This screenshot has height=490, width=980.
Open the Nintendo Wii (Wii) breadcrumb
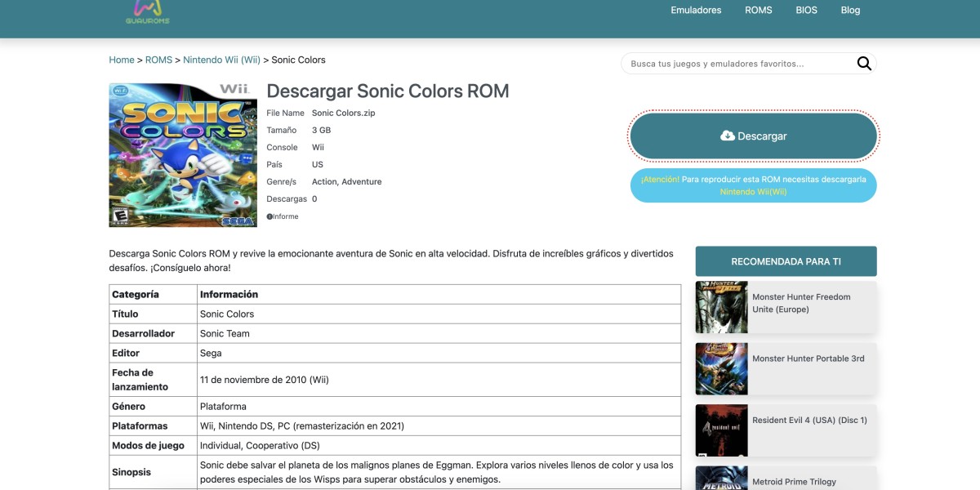pyautogui.click(x=221, y=60)
